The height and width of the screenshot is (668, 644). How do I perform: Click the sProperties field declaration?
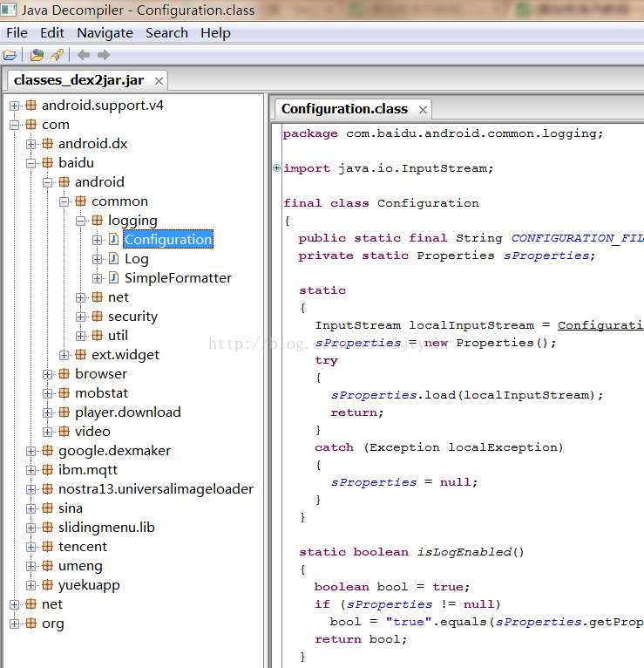pos(546,256)
